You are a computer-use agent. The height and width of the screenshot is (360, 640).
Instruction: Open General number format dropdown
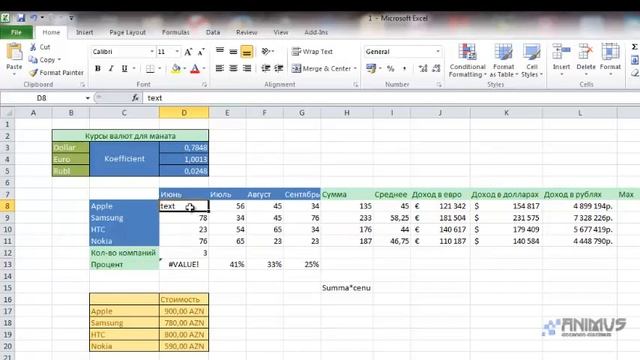[x=438, y=51]
